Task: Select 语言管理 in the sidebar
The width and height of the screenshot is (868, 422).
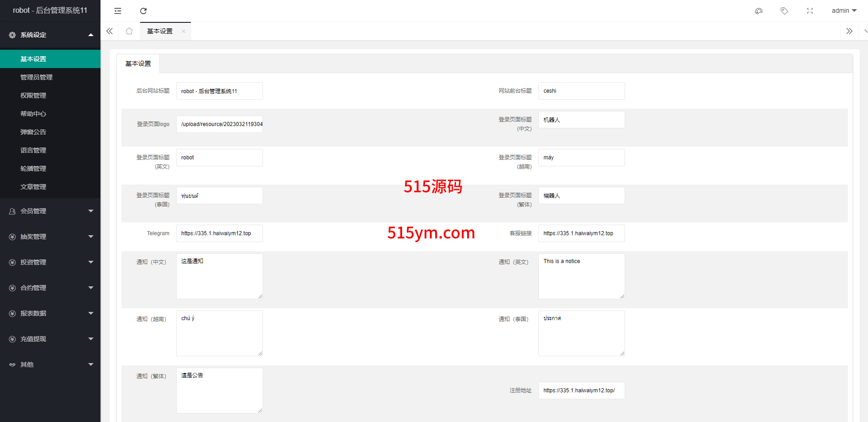Action: pos(33,150)
